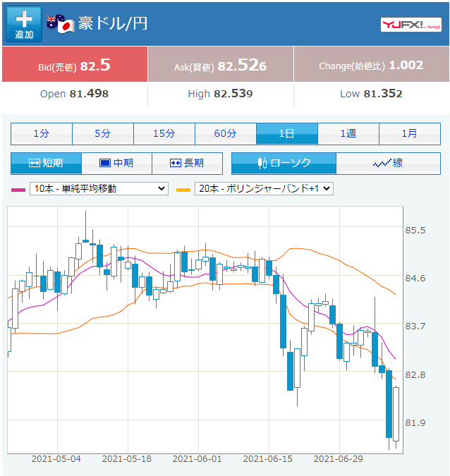Click the Bid(売値) 82.5 price panel
Image resolution: width=450 pixels, height=476 pixels.
tap(75, 64)
